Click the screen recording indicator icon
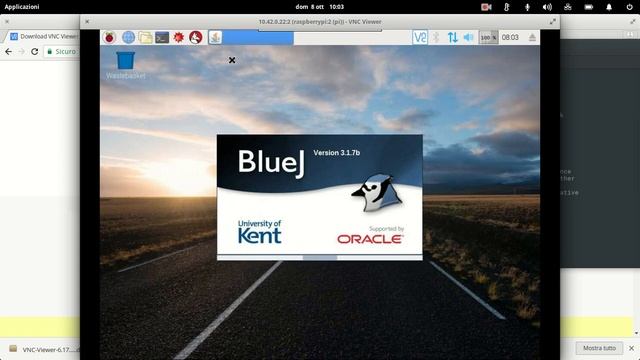Viewport: 640px width, 360px height. [486, 7]
